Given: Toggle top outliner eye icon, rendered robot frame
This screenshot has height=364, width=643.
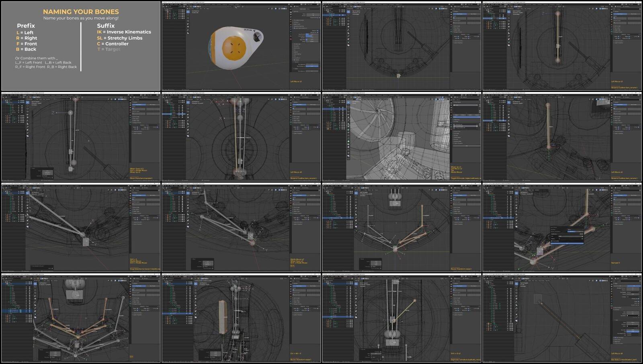Looking at the screenshot, I should [x=179, y=11].
